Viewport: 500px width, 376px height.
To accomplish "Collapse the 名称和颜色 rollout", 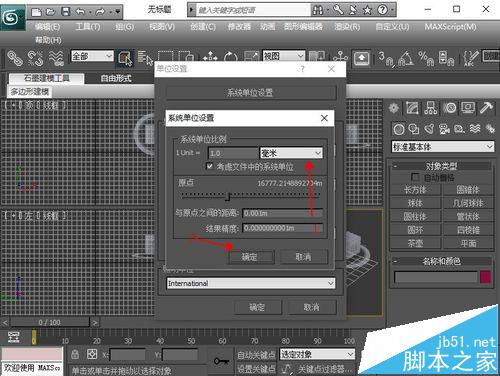I will [x=441, y=261].
